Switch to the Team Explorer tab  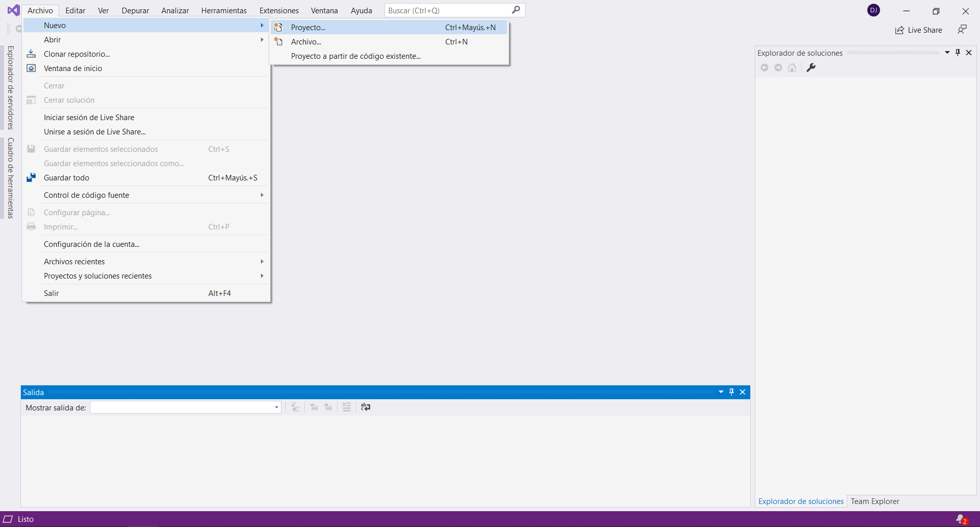tap(874, 501)
